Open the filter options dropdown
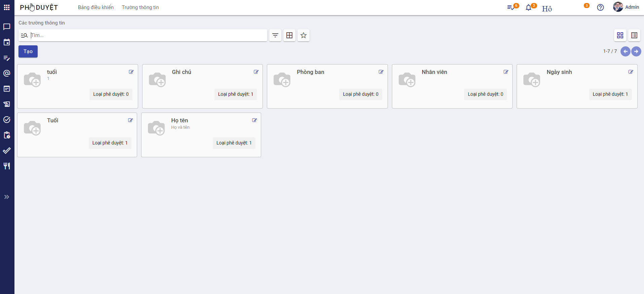 click(x=275, y=35)
